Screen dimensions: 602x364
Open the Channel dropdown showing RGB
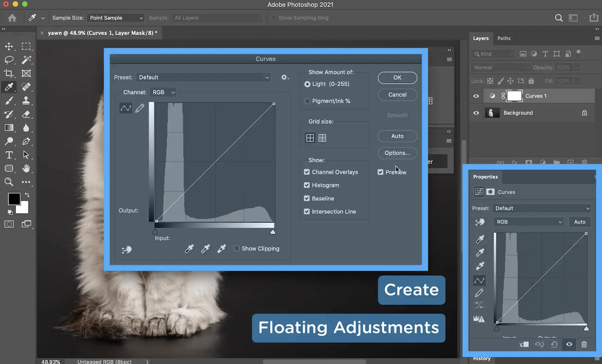[163, 92]
